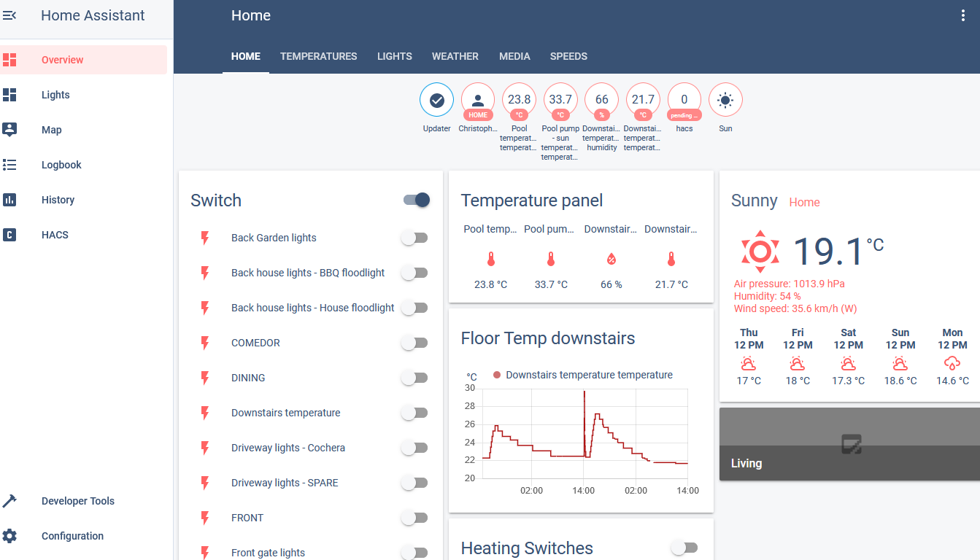Switch to the LIGHTS tab
The height and width of the screenshot is (560, 980).
click(395, 56)
